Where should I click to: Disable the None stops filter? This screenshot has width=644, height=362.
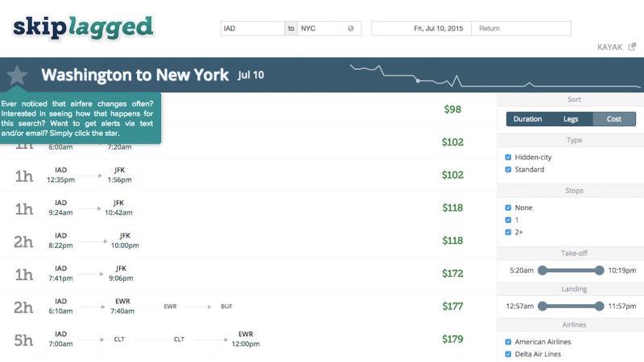[x=508, y=208]
